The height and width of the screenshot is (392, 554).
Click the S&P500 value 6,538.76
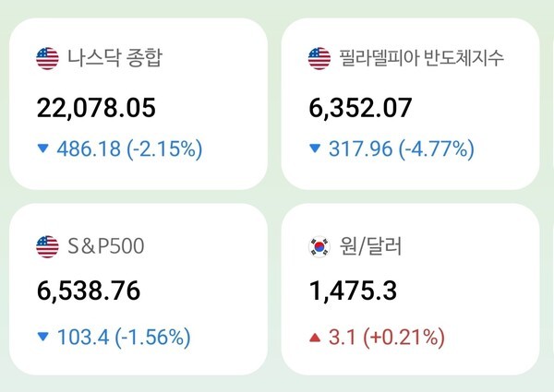click(x=89, y=292)
